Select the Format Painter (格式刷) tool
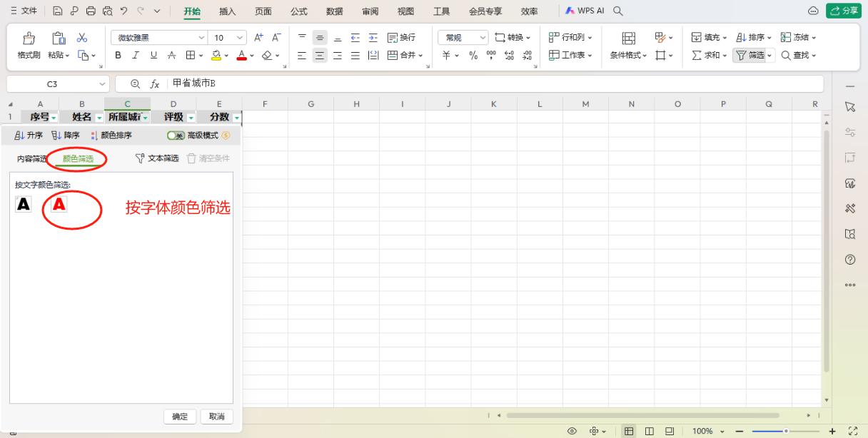This screenshot has width=868, height=438. [28, 46]
